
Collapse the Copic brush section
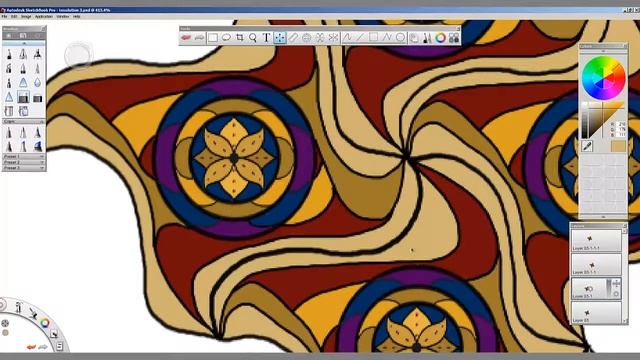pos(41,122)
